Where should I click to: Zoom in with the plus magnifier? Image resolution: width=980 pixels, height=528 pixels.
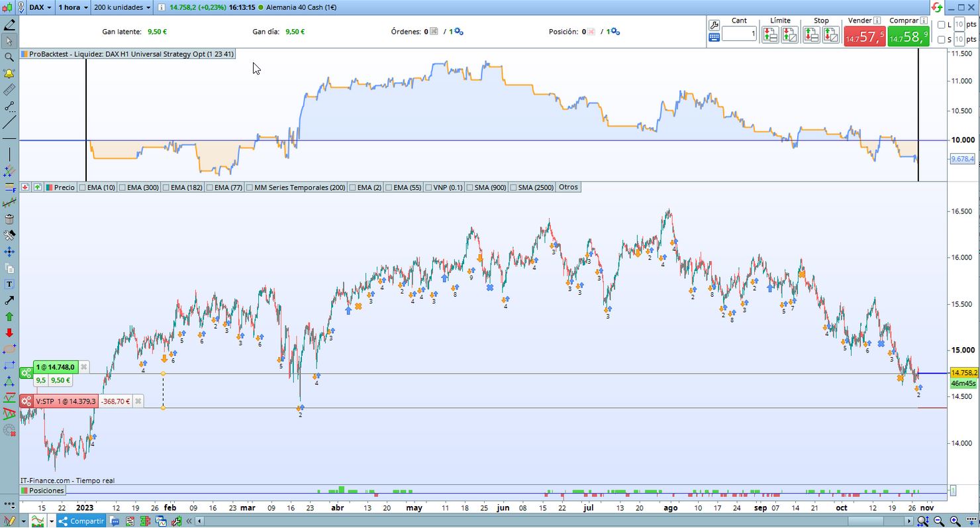[x=955, y=521]
